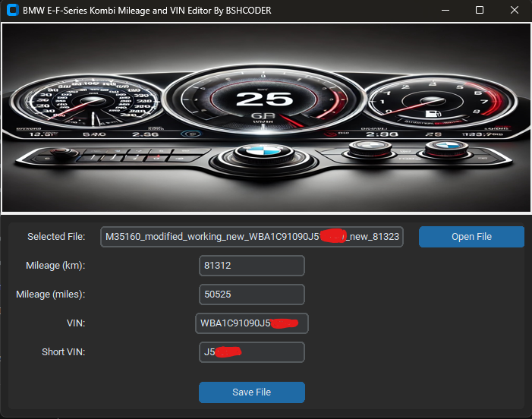The width and height of the screenshot is (532, 419).
Task: Close the Kombi Mileage Editor window
Action: pyautogui.click(x=515, y=11)
